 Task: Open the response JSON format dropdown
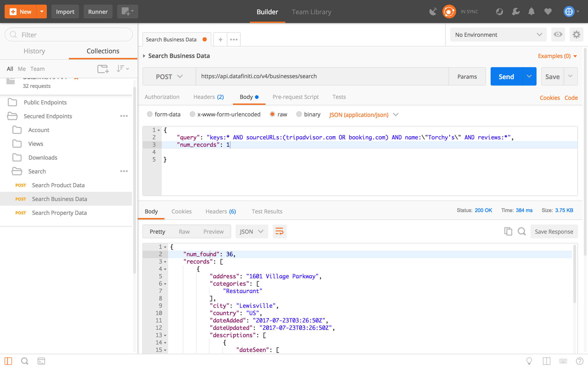pyautogui.click(x=252, y=231)
